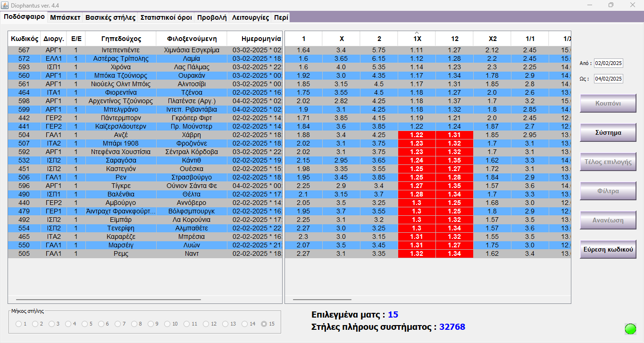Viewport: 644px width, 343px height.
Task: Select the Φιορεντίνα home team cell
Action: point(121,92)
